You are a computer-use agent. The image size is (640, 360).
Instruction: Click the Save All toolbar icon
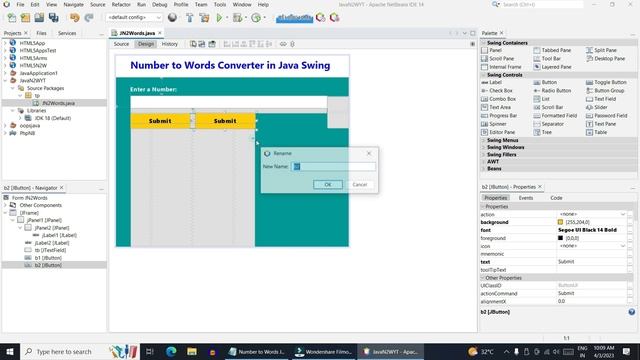(53, 18)
